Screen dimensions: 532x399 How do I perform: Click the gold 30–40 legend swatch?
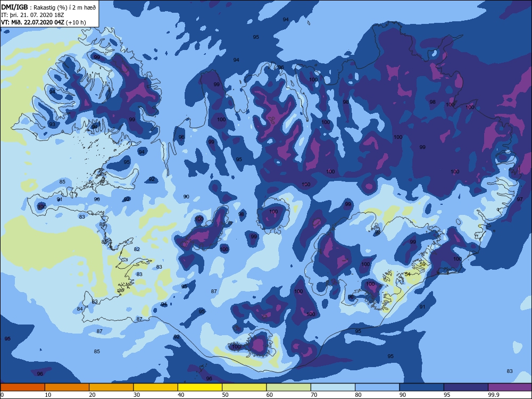pos(156,387)
